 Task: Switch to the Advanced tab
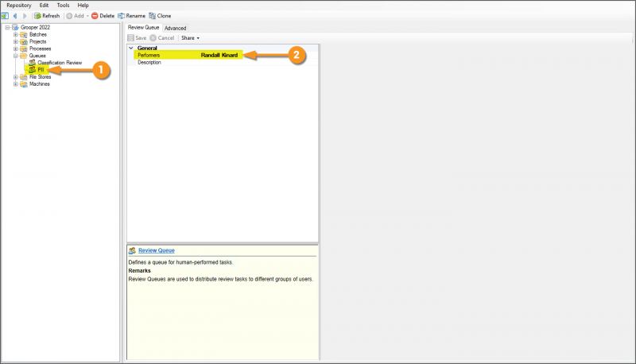175,28
